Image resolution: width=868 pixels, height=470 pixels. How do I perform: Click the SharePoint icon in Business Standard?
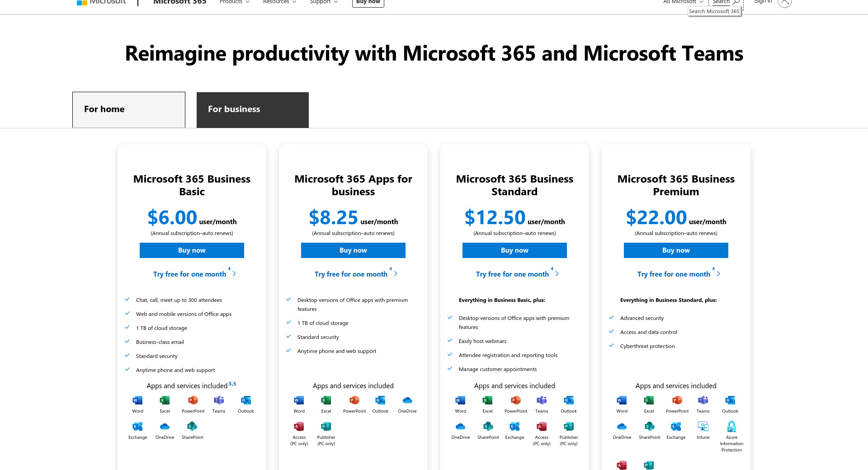click(x=488, y=427)
